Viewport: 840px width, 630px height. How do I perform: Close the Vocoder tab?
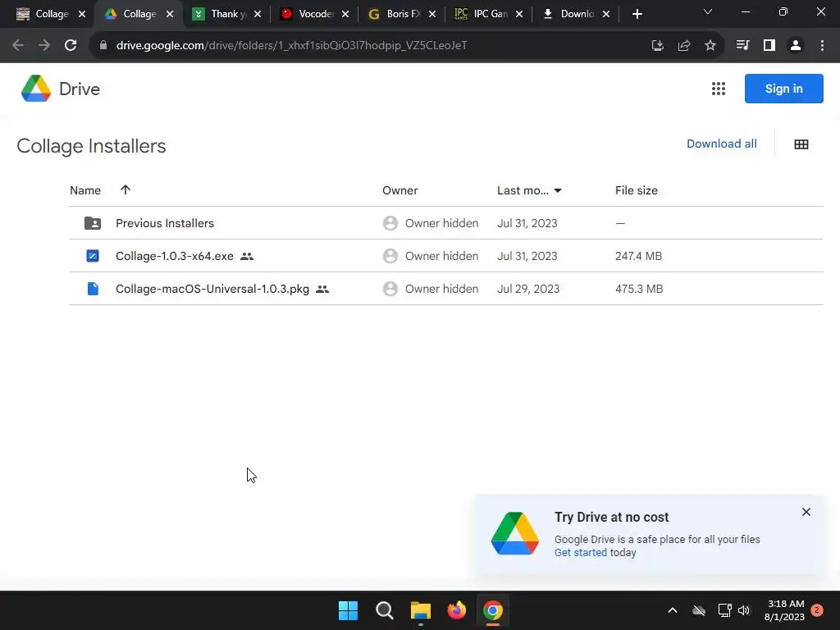tap(345, 14)
